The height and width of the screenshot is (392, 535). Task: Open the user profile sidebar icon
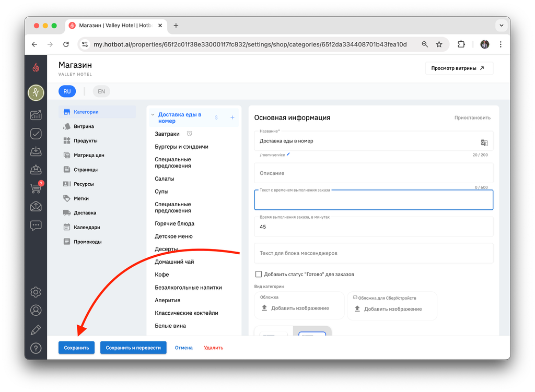click(x=36, y=310)
